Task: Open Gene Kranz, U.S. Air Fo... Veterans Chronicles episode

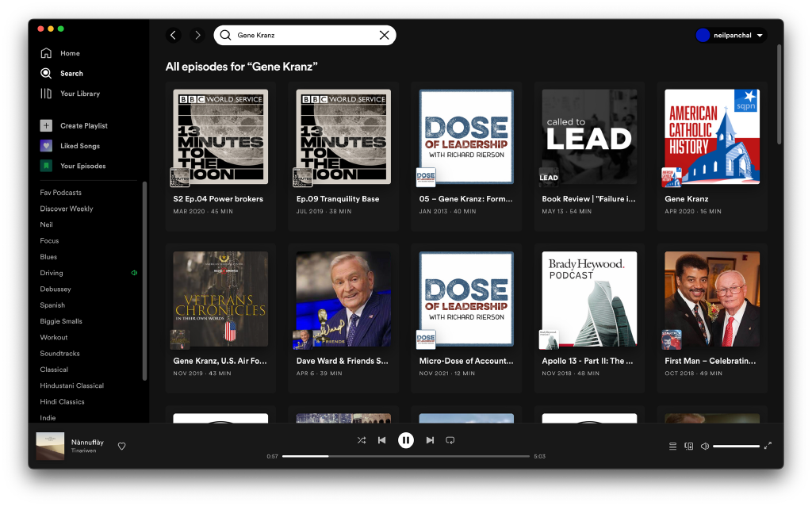Action: (220, 317)
